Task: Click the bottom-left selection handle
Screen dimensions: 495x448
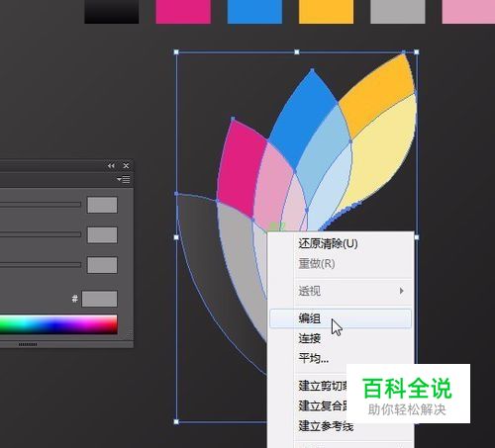Action: [x=176, y=421]
